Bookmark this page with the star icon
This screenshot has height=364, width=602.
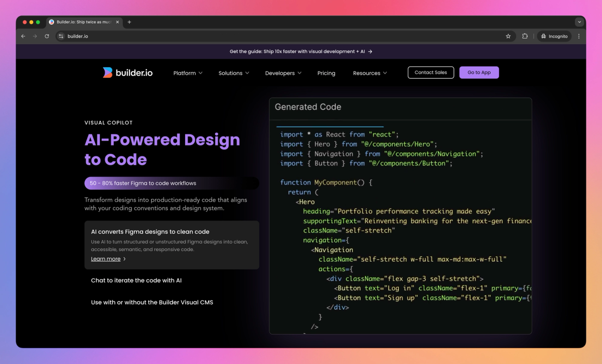pyautogui.click(x=508, y=36)
